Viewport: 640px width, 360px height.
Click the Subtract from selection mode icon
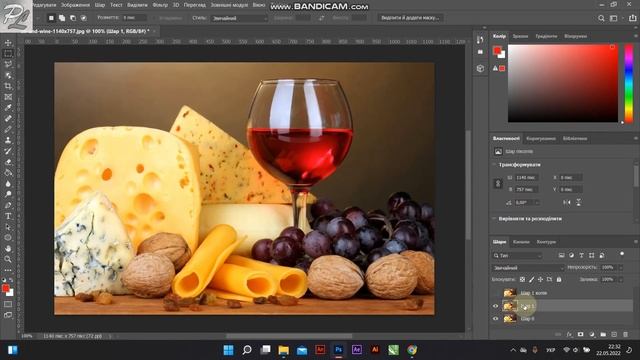(73, 18)
